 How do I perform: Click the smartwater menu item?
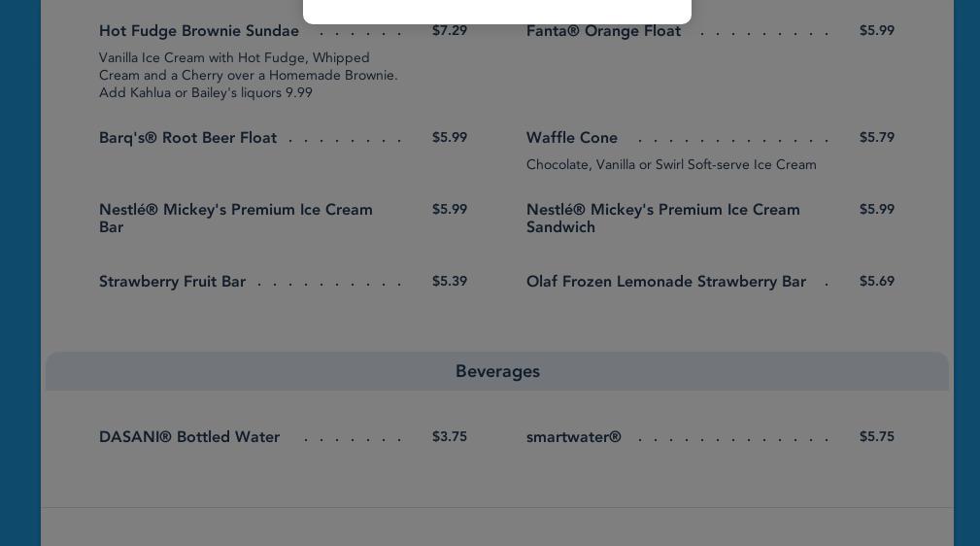pos(573,437)
